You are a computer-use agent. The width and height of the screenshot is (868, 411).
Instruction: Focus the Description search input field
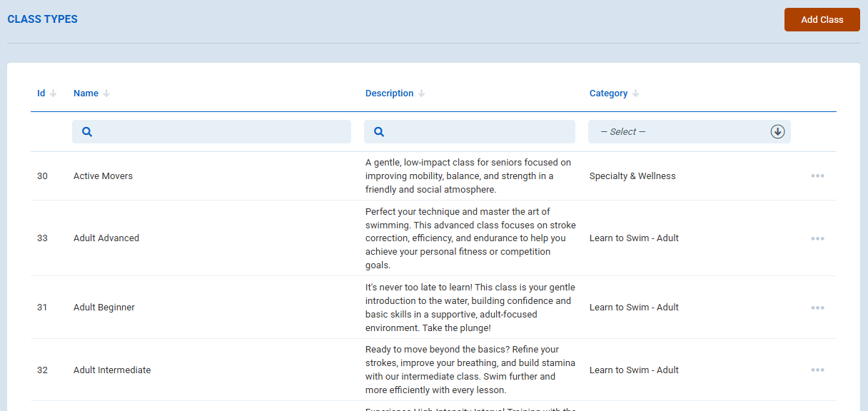[478, 132]
